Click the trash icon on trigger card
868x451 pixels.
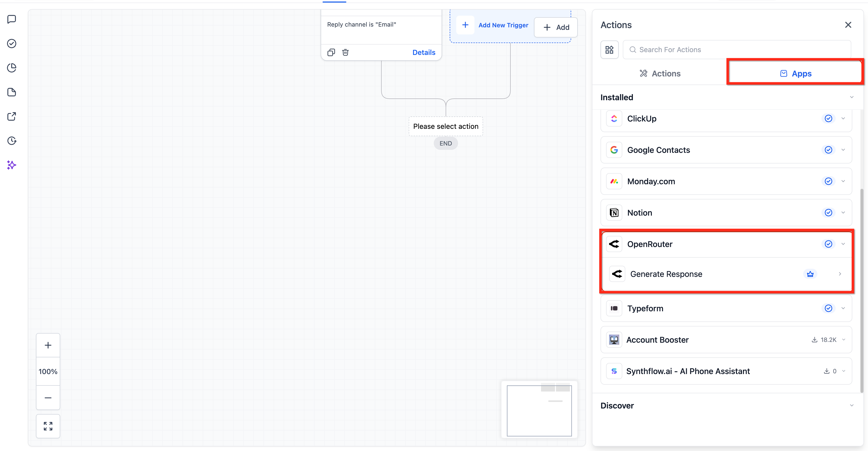345,52
